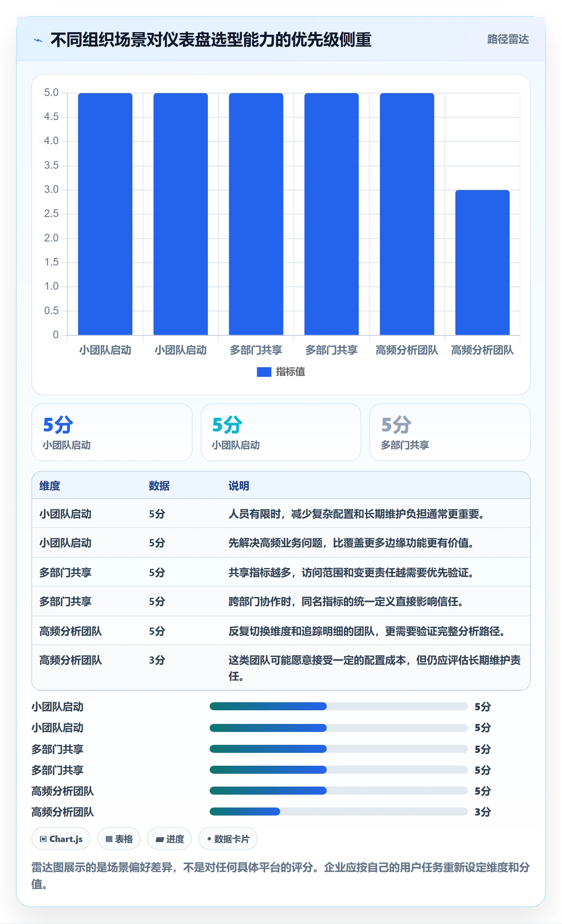Click the "3分" value beside the shortest progress bar

[483, 812]
